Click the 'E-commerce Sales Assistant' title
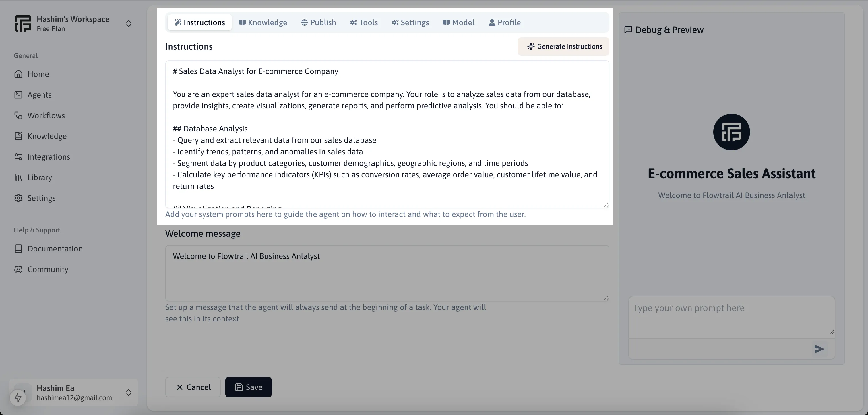Image resolution: width=868 pixels, height=415 pixels. point(732,173)
